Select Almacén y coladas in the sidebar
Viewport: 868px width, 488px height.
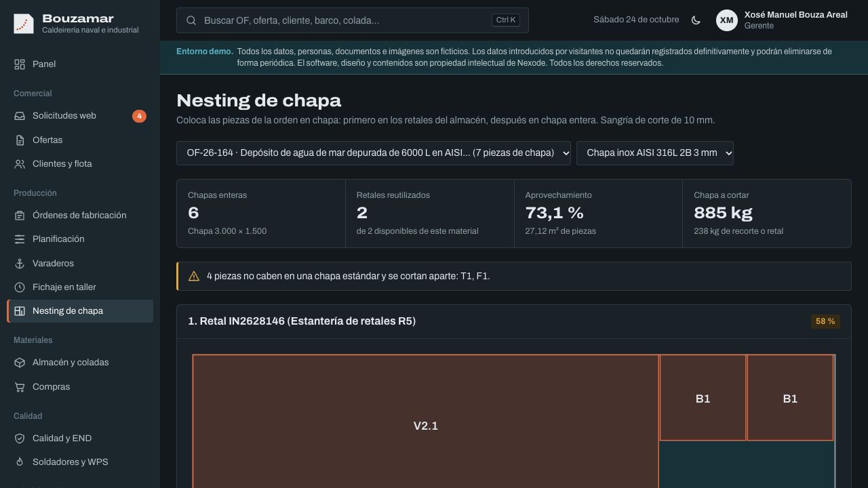tap(80, 363)
